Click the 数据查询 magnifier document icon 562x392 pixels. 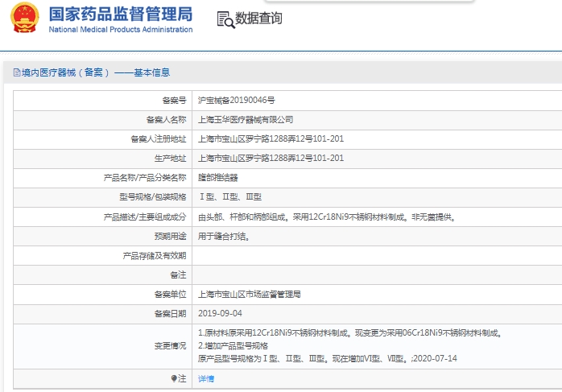(x=225, y=19)
